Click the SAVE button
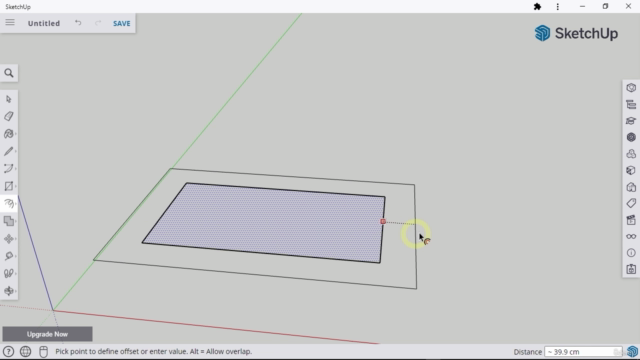Screen dimensions: 640x360 122,23
